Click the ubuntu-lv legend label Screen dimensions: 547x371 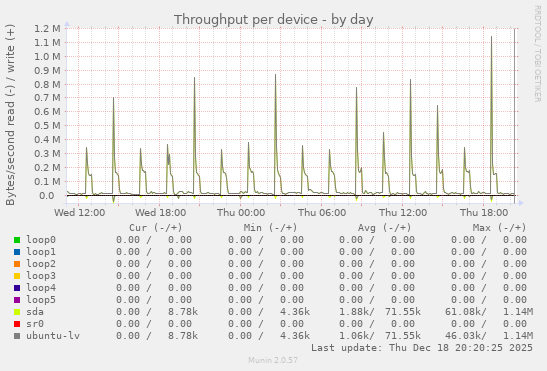coord(53,335)
